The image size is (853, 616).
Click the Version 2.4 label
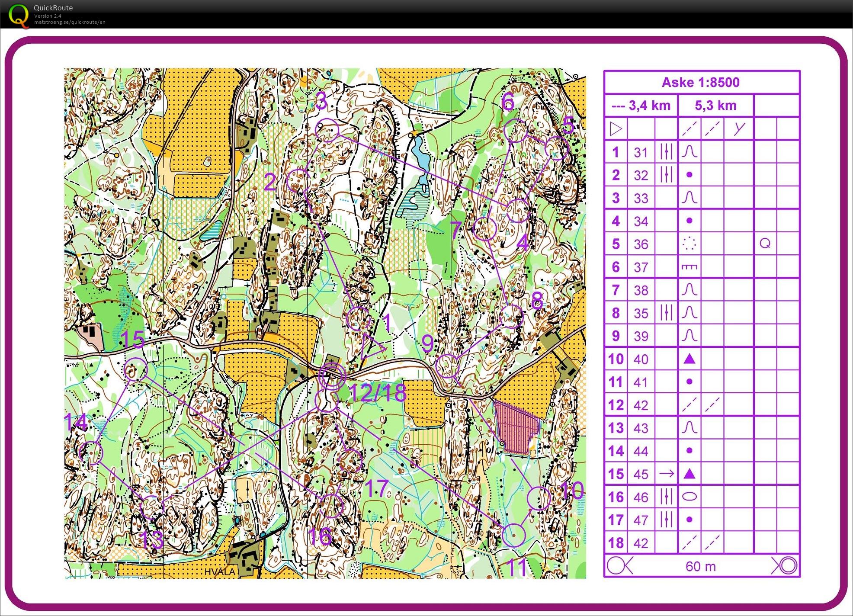click(x=48, y=16)
